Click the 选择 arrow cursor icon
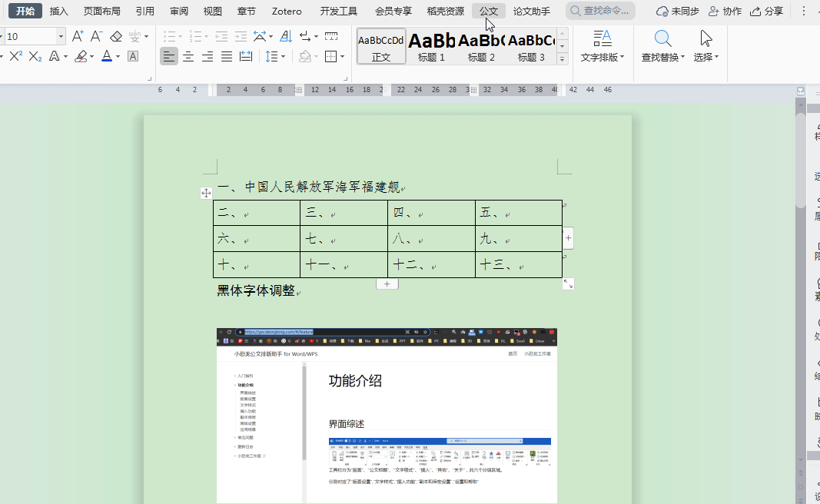This screenshot has height=504, width=820. pos(706,38)
